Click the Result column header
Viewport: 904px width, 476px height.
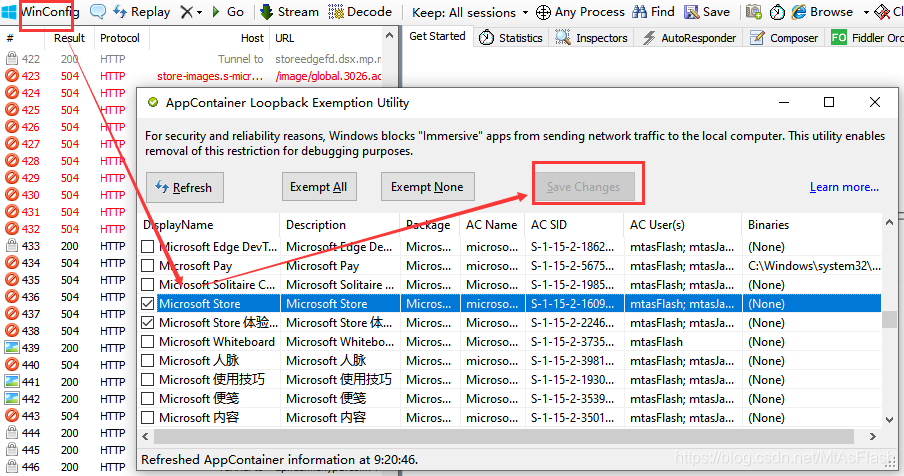pyautogui.click(x=69, y=38)
